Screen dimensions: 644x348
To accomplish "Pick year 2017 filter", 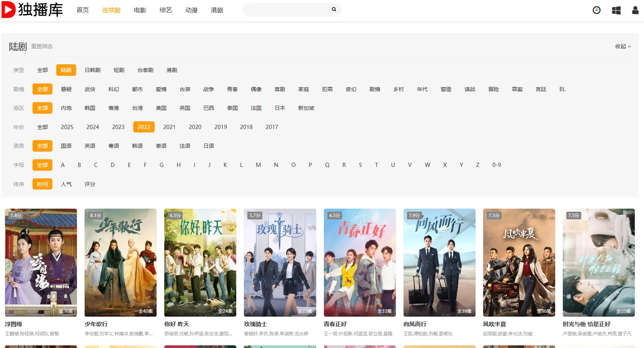I will (x=272, y=127).
